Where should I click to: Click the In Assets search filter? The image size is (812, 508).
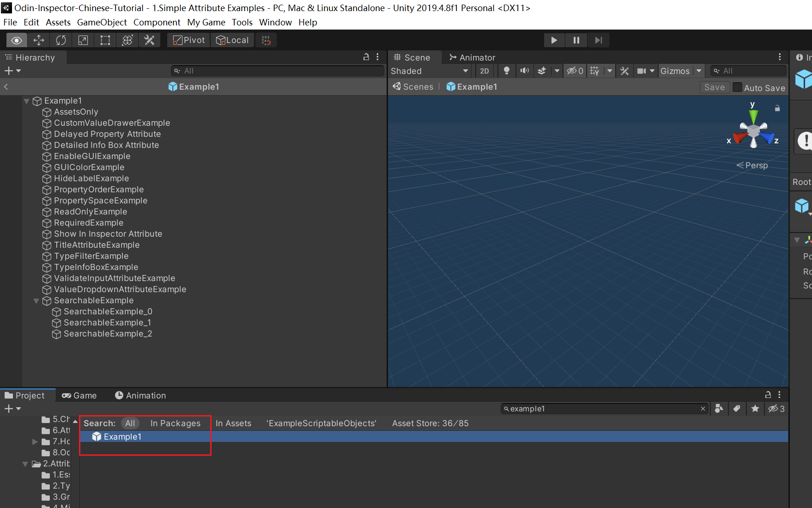233,423
